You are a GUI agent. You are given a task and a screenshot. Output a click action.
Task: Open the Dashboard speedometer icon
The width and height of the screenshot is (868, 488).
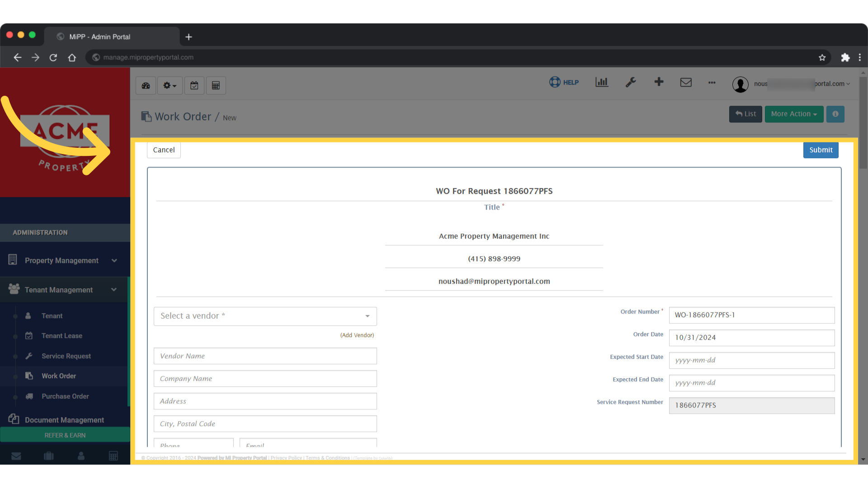[x=145, y=85]
